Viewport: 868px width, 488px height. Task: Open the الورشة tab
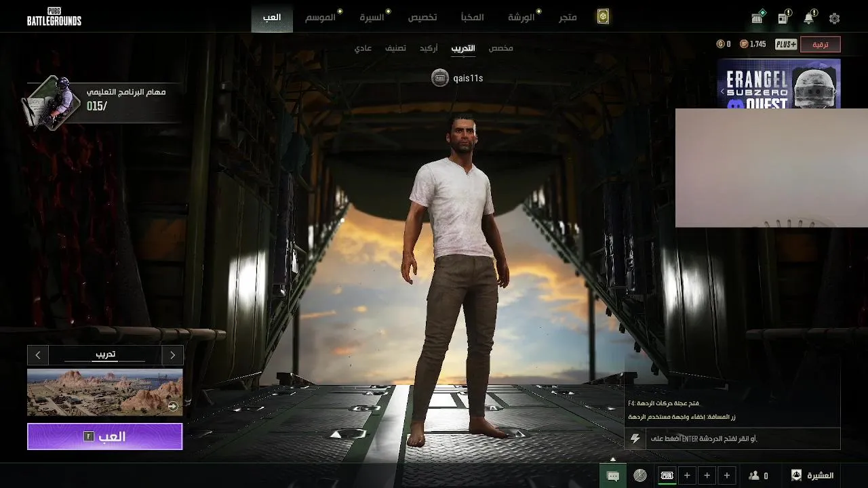pyautogui.click(x=521, y=18)
